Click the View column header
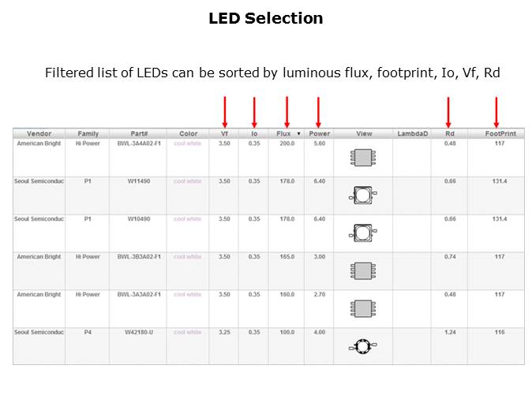Screen dimensions: 532x399 coord(363,134)
